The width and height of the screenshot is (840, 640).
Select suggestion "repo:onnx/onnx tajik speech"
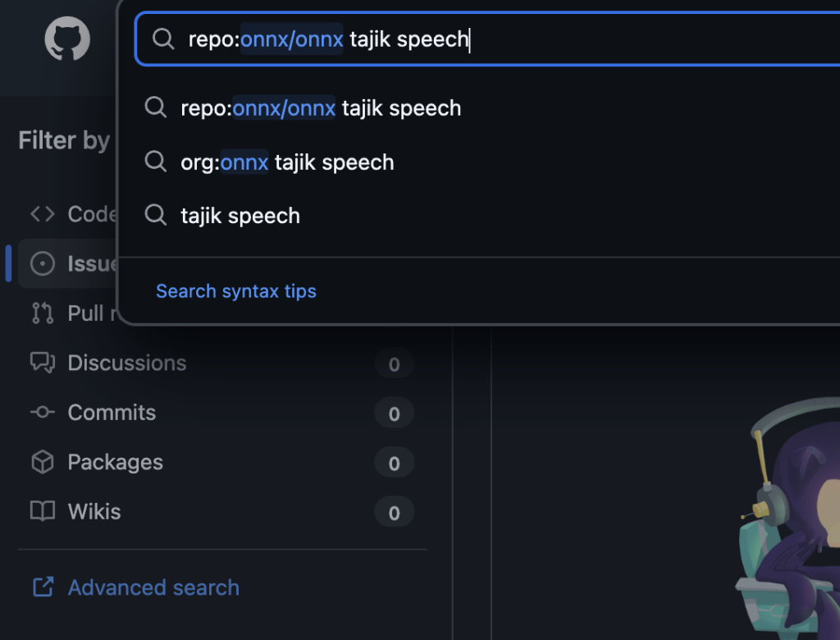click(x=321, y=108)
